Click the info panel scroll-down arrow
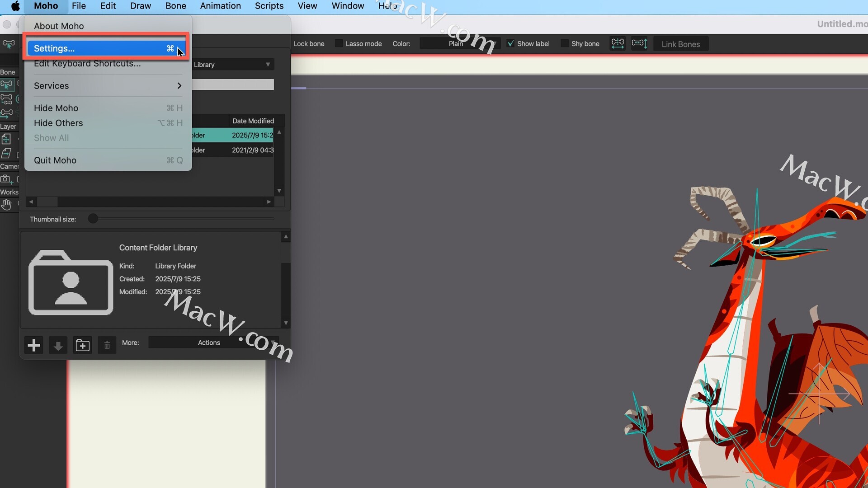Viewport: 868px width, 488px height. [286, 323]
